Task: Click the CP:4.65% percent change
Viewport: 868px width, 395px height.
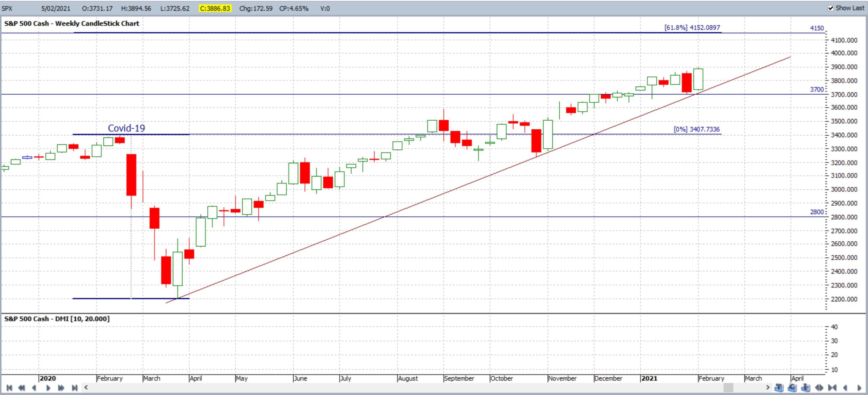Action: click(294, 8)
